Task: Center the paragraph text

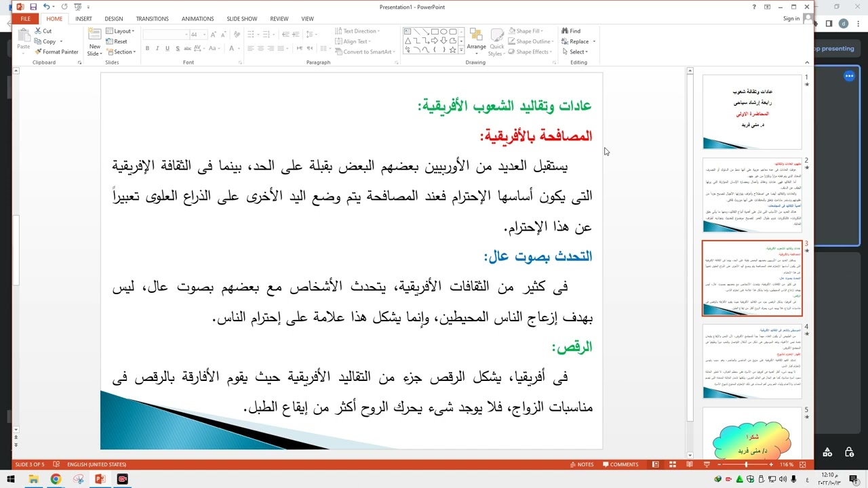Action: click(260, 48)
